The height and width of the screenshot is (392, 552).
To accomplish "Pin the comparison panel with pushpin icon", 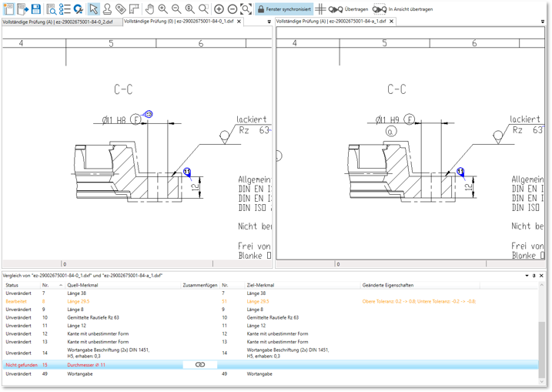I will 534,275.
